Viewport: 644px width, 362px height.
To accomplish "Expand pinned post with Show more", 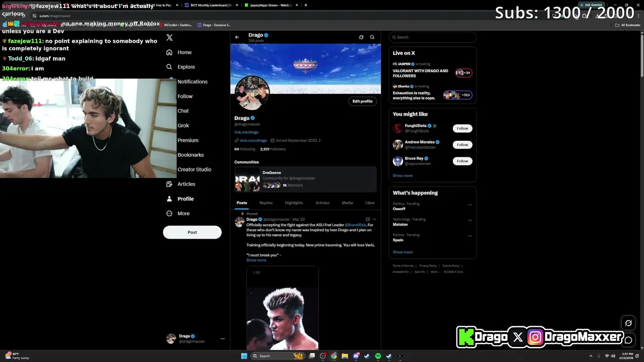I will pos(256,260).
